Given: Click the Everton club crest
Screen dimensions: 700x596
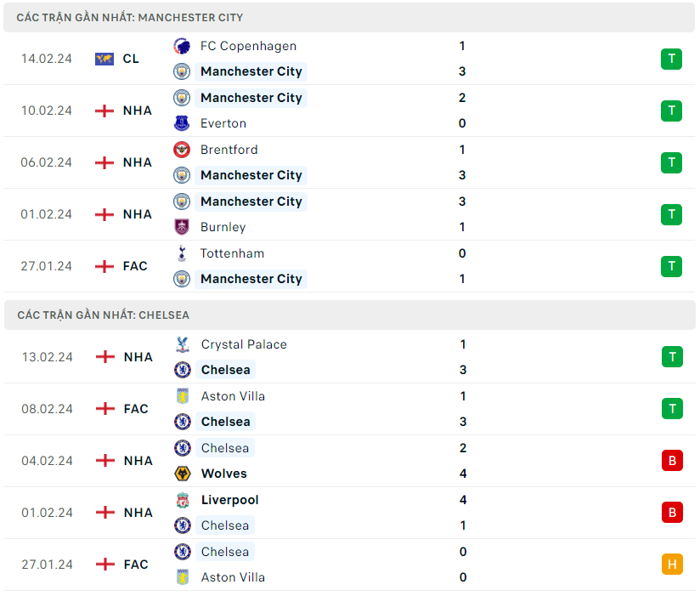Looking at the screenshot, I should [x=182, y=123].
